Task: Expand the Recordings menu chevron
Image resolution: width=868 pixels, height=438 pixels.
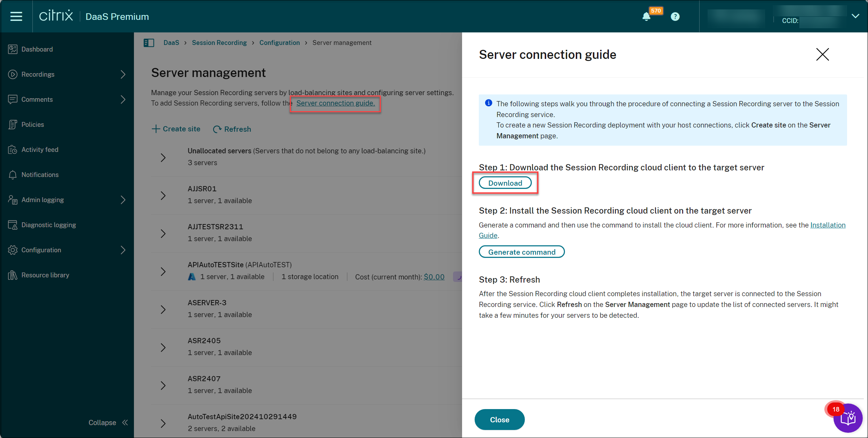Action: [x=123, y=74]
